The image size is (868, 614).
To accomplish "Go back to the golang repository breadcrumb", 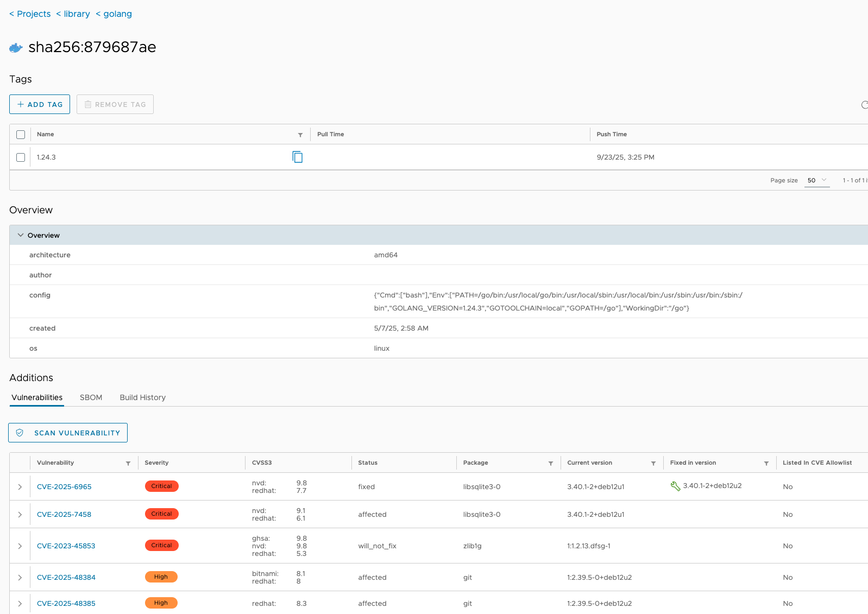I will [x=117, y=14].
